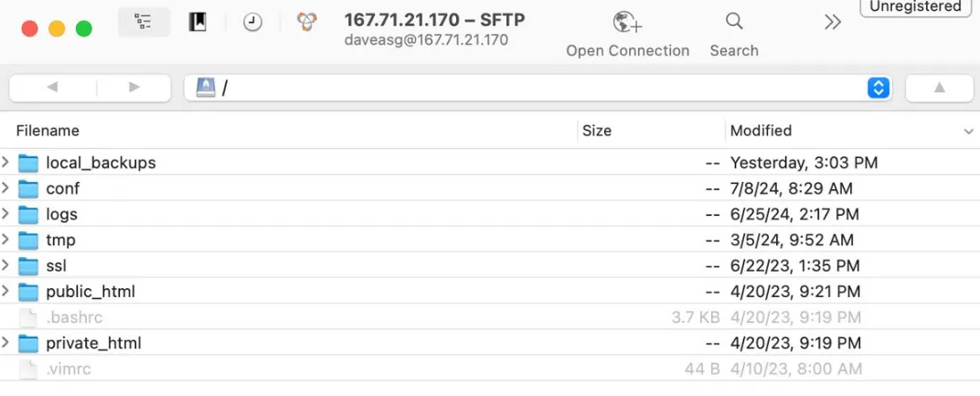Click the Open Connection globe icon
The width and height of the screenshot is (980, 396).
click(627, 23)
